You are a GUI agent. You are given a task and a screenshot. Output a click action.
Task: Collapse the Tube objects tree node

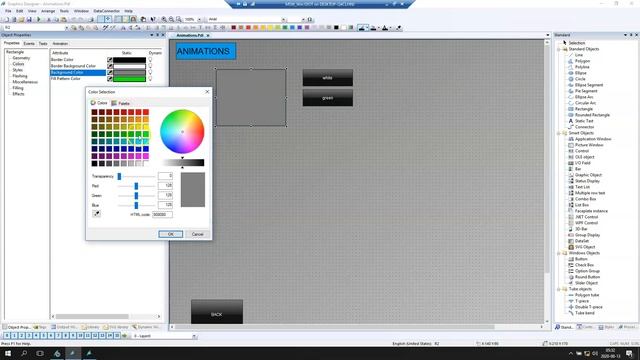coord(559,289)
